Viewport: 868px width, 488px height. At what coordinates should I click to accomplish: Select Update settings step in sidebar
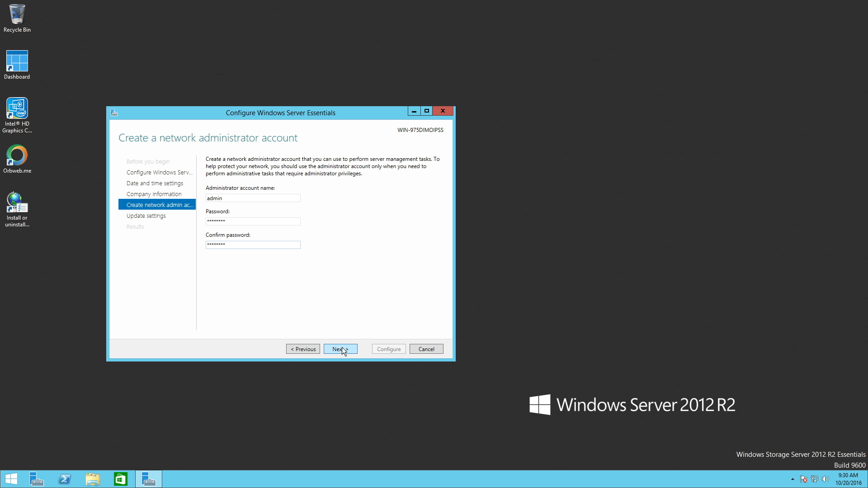tap(146, 216)
